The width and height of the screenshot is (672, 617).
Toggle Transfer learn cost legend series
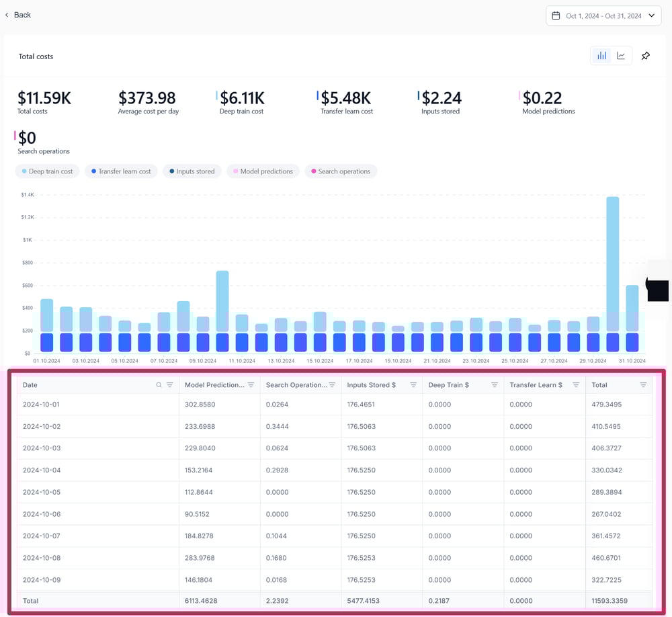(x=121, y=171)
